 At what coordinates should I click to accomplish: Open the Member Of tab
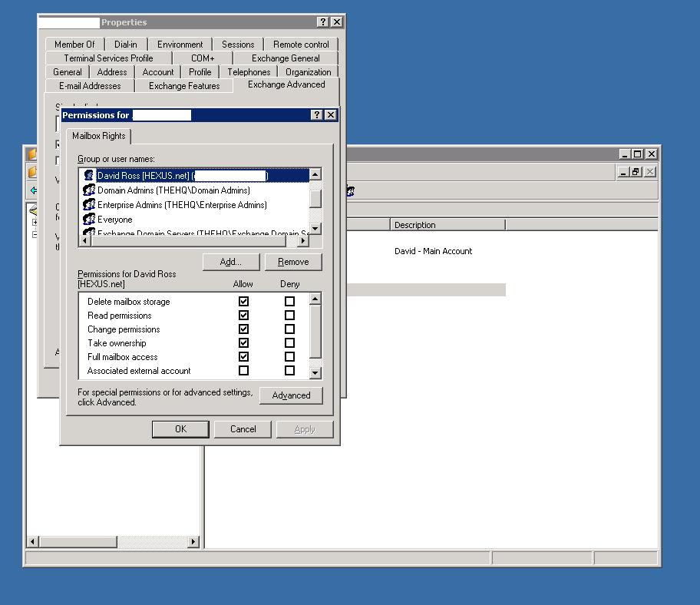[74, 45]
